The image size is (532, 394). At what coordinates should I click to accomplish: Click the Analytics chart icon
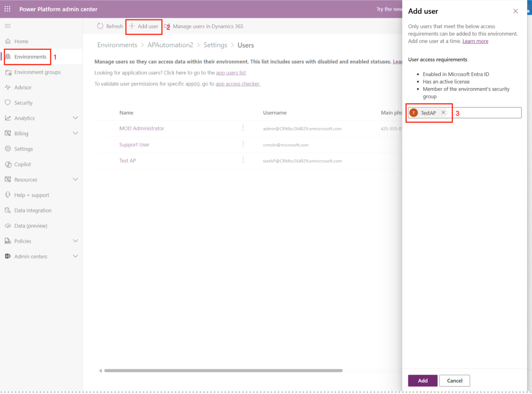pos(8,118)
